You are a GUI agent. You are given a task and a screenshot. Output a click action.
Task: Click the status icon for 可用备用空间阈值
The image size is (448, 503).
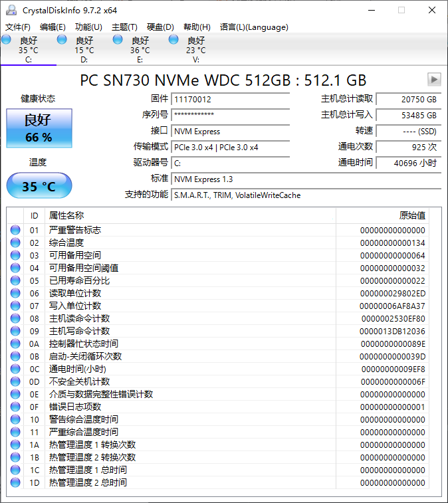click(x=15, y=268)
